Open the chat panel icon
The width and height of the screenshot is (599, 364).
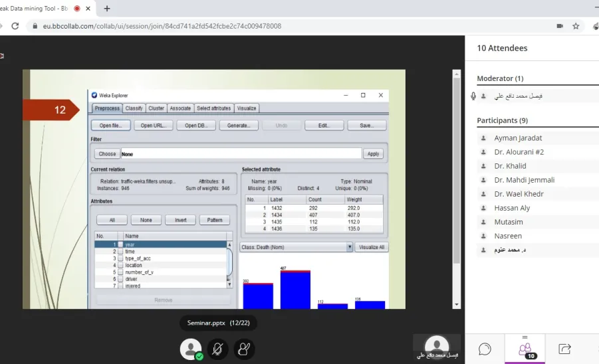[x=485, y=349]
